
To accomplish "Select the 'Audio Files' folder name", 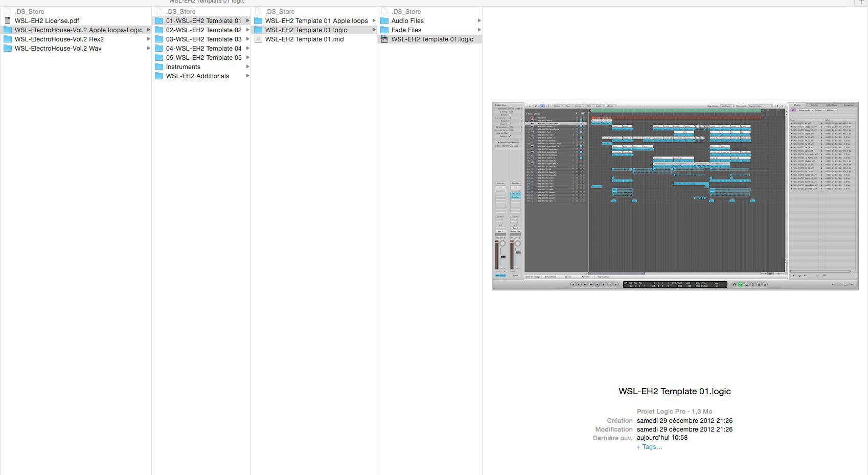I will (407, 21).
